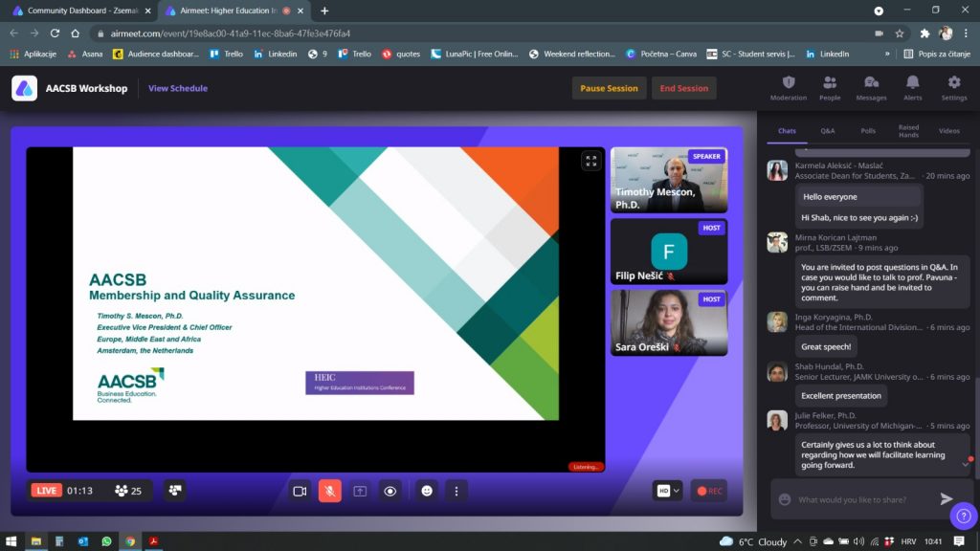Click the Airmeet logo icon
The width and height of the screenshot is (980, 551).
pos(24,88)
